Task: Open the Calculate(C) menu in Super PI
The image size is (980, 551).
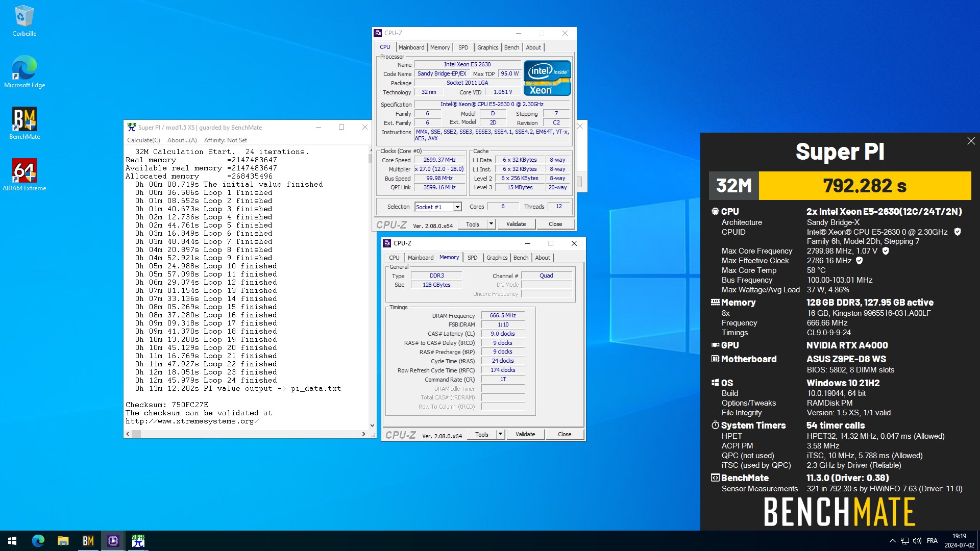Action: 143,140
